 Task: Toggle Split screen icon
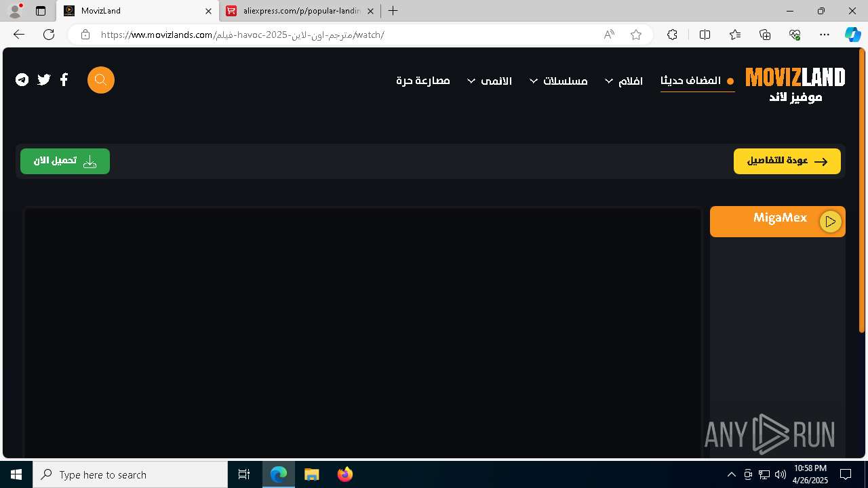pos(705,35)
